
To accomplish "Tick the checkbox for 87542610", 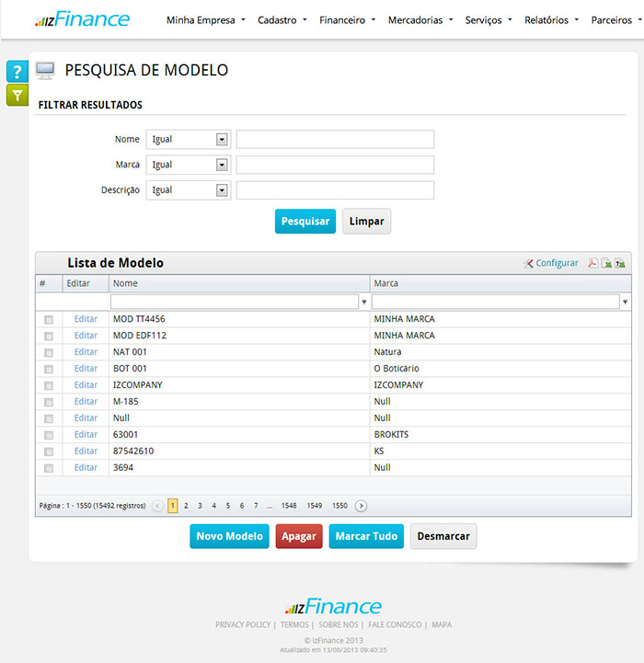I will click(x=49, y=452).
